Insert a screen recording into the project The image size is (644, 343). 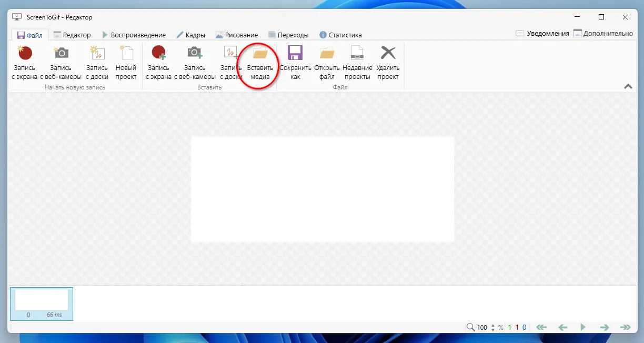159,63
